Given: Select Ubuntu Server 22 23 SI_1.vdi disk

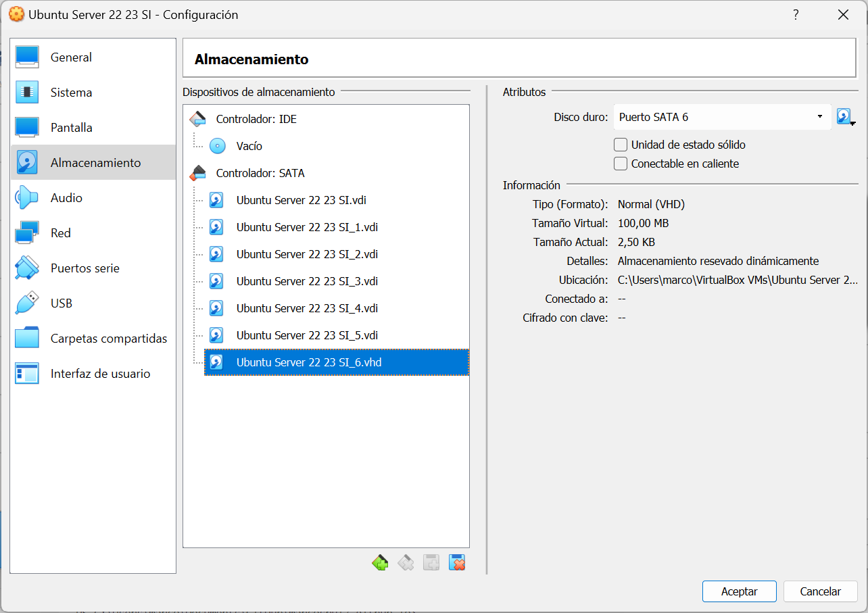Looking at the screenshot, I should [x=307, y=227].
